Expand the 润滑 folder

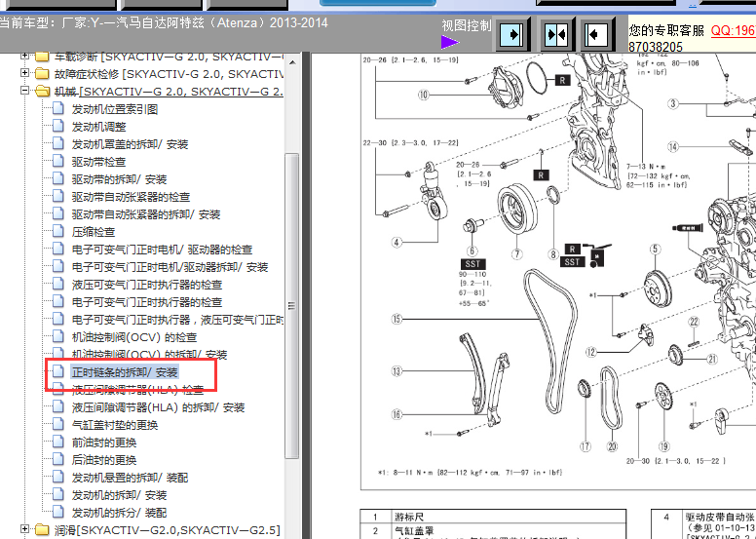(24, 529)
